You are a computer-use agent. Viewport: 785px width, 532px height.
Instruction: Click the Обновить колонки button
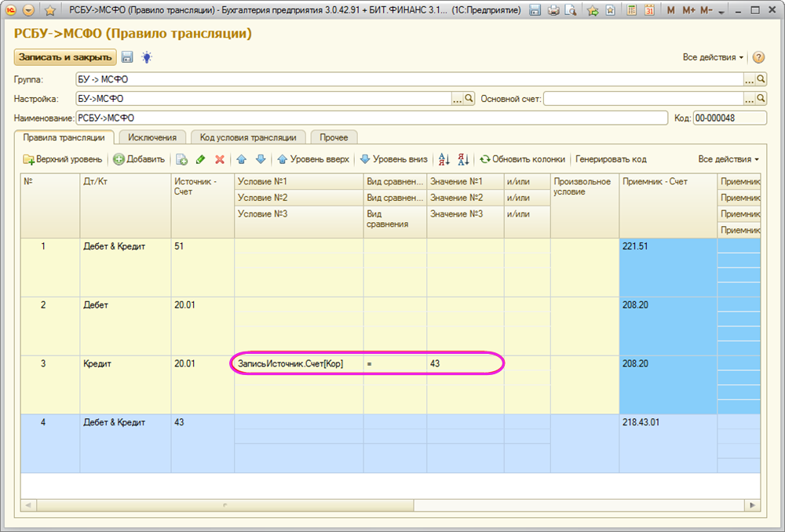click(522, 159)
